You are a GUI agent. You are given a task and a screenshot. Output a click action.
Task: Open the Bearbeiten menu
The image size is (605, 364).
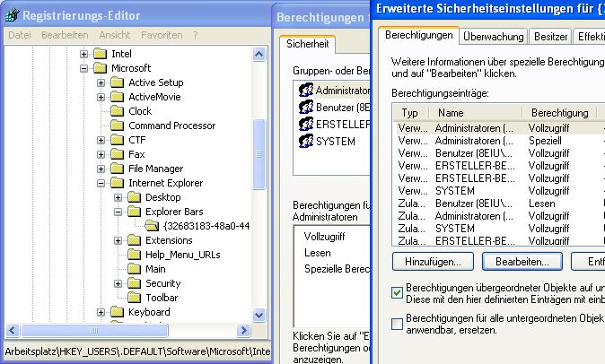[65, 35]
